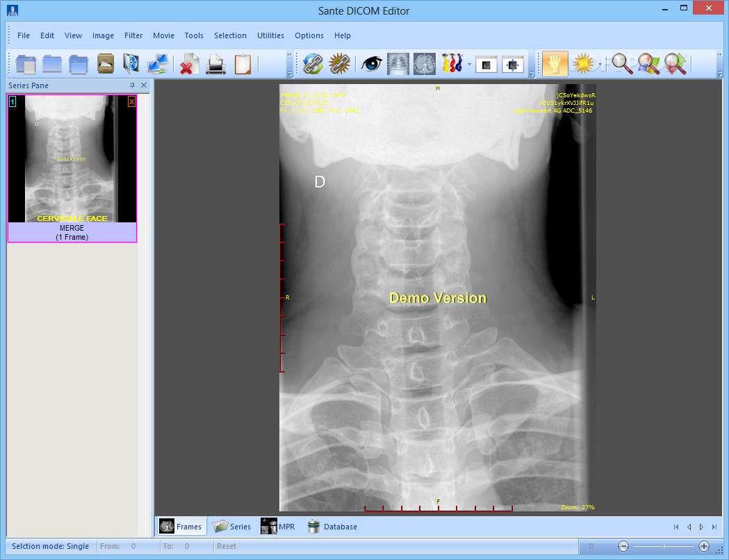Click the MERGE (1 Frame) series label

[x=72, y=232]
